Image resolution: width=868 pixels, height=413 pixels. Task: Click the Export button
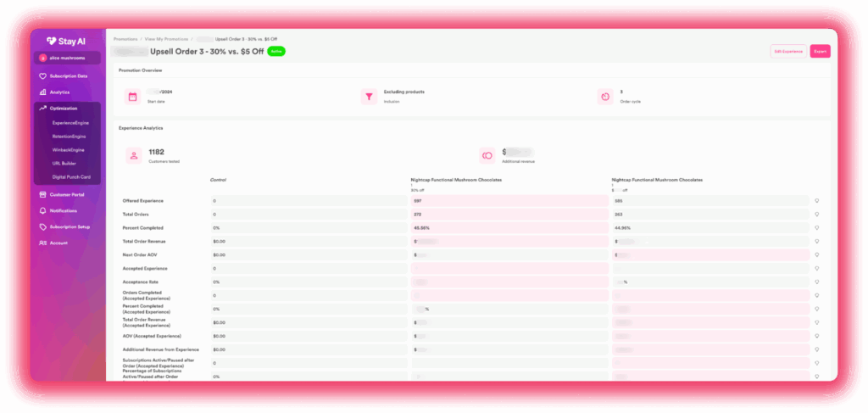pyautogui.click(x=820, y=52)
